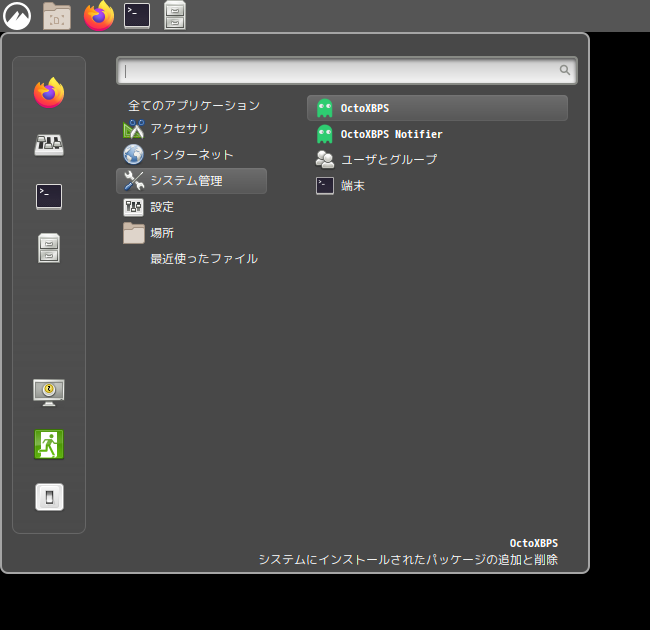650x630 pixels.
Task: Open ユーザとグループ
Action: pyautogui.click(x=437, y=160)
